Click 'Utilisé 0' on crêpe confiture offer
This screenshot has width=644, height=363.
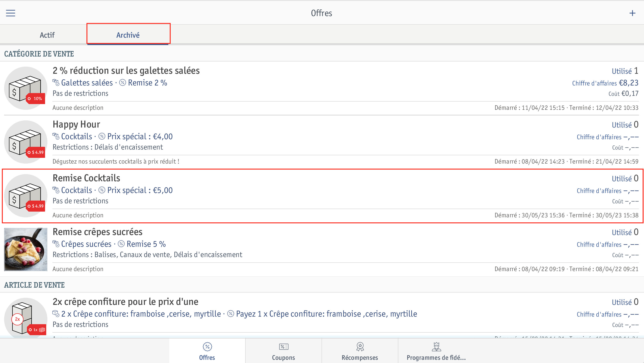(x=625, y=302)
